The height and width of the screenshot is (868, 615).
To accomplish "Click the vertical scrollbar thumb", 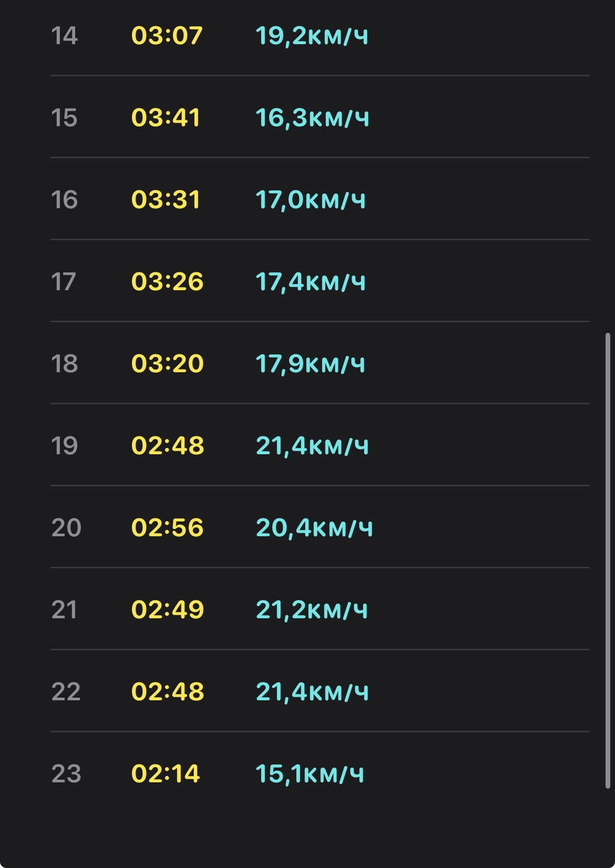I will [608, 560].
